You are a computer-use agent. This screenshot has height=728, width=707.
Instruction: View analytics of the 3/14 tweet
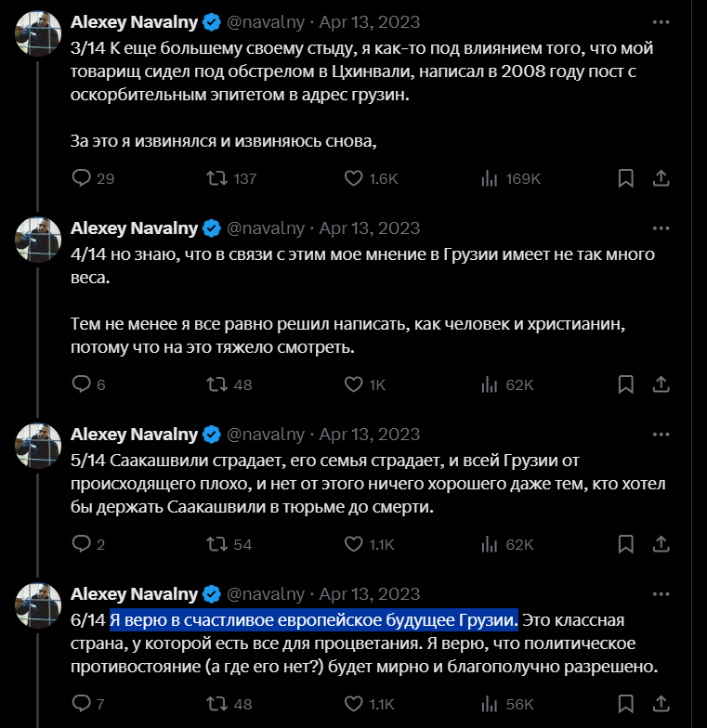tap(491, 178)
